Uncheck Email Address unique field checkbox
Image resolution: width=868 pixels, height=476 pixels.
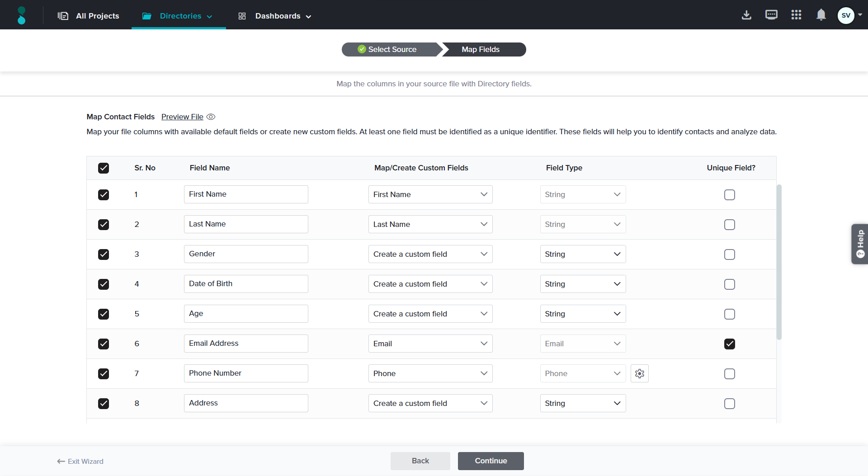tap(729, 344)
